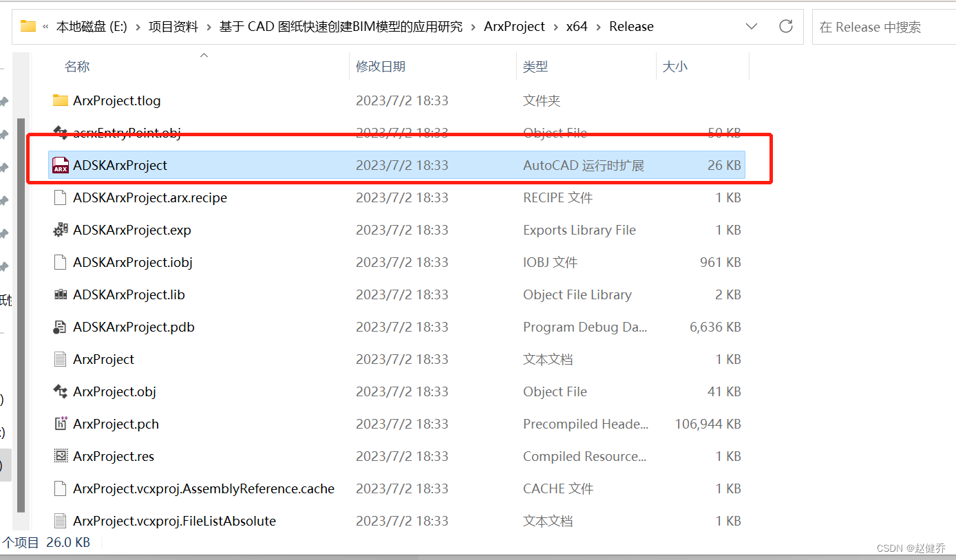This screenshot has height=560, width=956.
Task: Select the ArxProject.obj file name
Action: pos(114,391)
